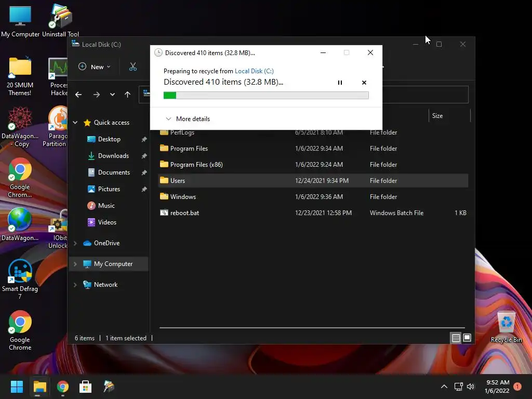Image resolution: width=532 pixels, height=399 pixels.
Task: Expand the My Computer tree node
Action: click(75, 264)
